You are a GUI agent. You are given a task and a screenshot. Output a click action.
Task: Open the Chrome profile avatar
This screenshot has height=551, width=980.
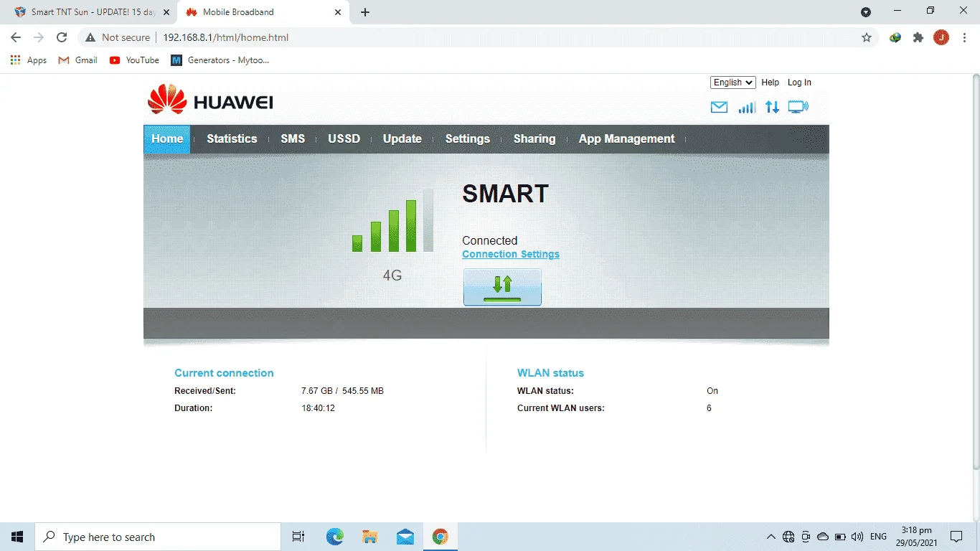(941, 37)
